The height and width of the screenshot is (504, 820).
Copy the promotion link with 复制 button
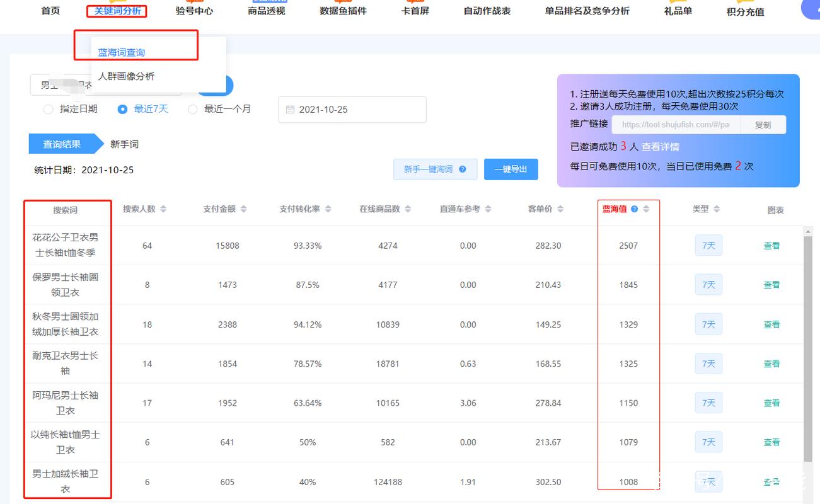pyautogui.click(x=763, y=125)
